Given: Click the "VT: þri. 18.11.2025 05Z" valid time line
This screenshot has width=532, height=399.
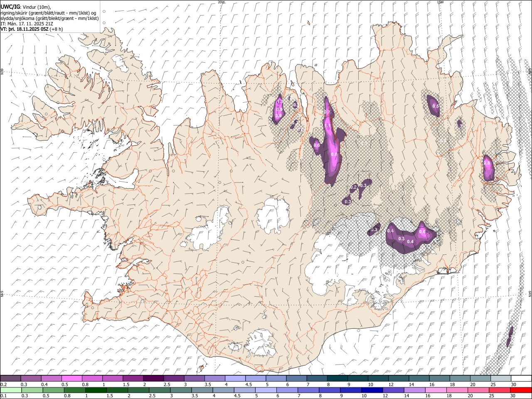Looking at the screenshot, I should [x=25, y=29].
